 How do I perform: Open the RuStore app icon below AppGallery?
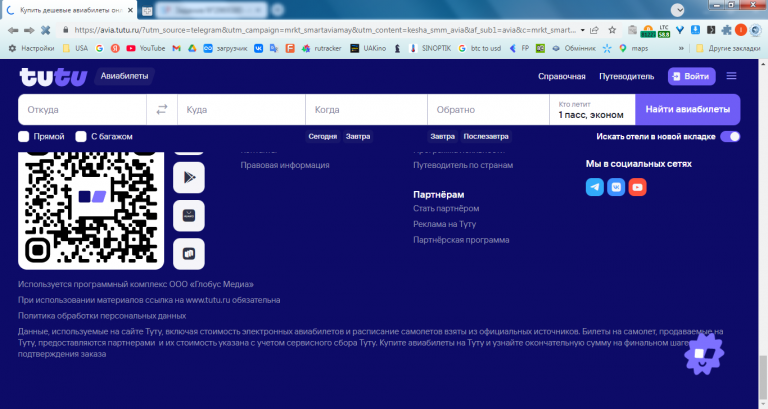189,254
